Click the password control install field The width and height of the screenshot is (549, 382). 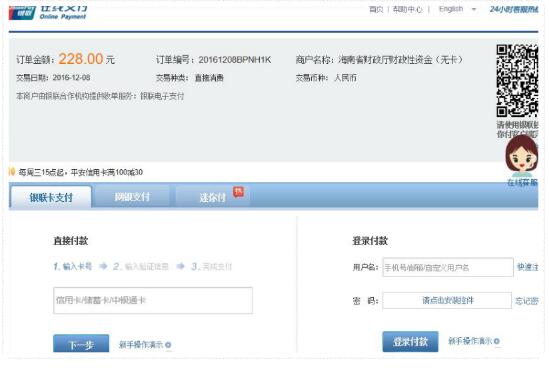[447, 300]
